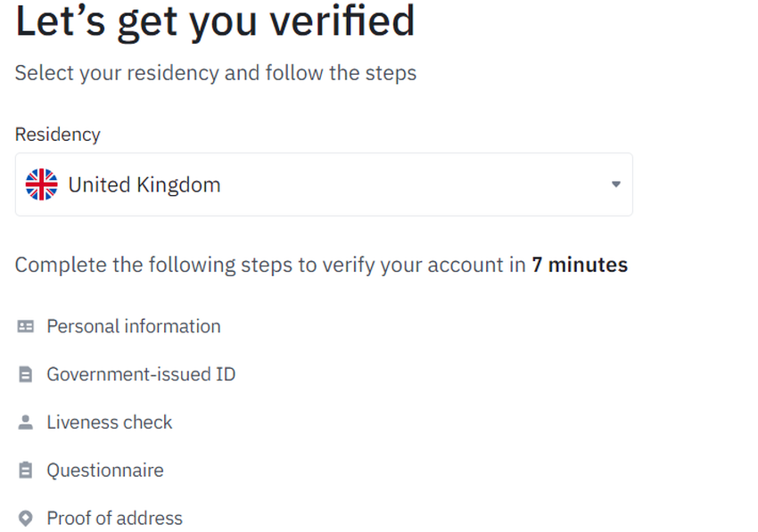Go to the Questionnaire step
Screen dimensions: 758x532
105,471
